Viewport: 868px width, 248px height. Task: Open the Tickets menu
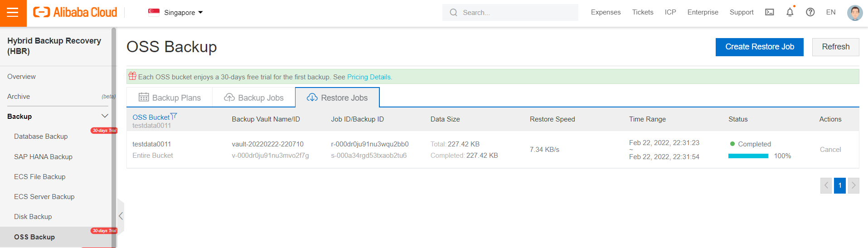pyautogui.click(x=643, y=12)
